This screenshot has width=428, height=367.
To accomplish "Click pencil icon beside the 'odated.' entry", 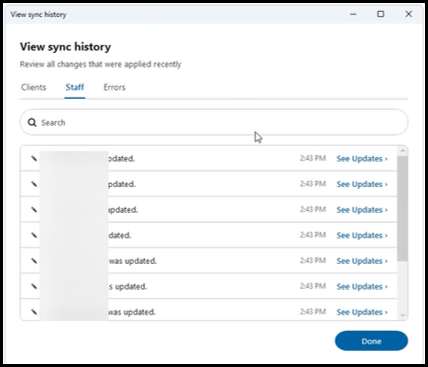I will point(34,159).
